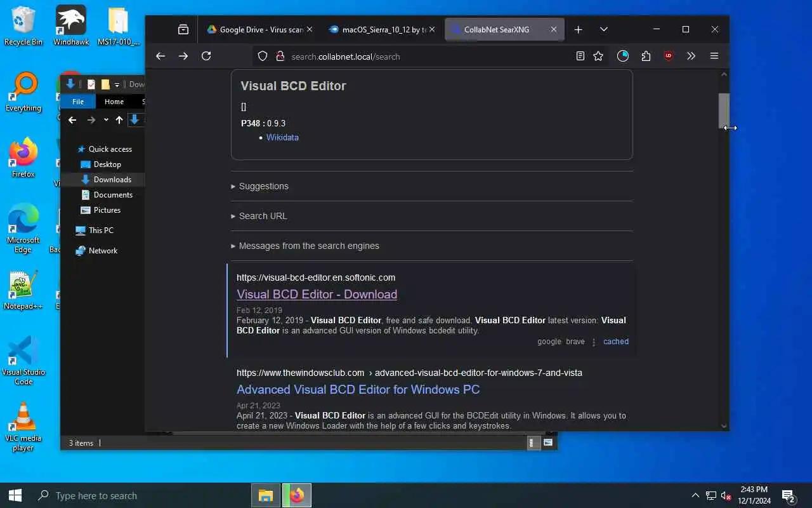Open cached version of softonic result
812x508 pixels.
click(615, 342)
